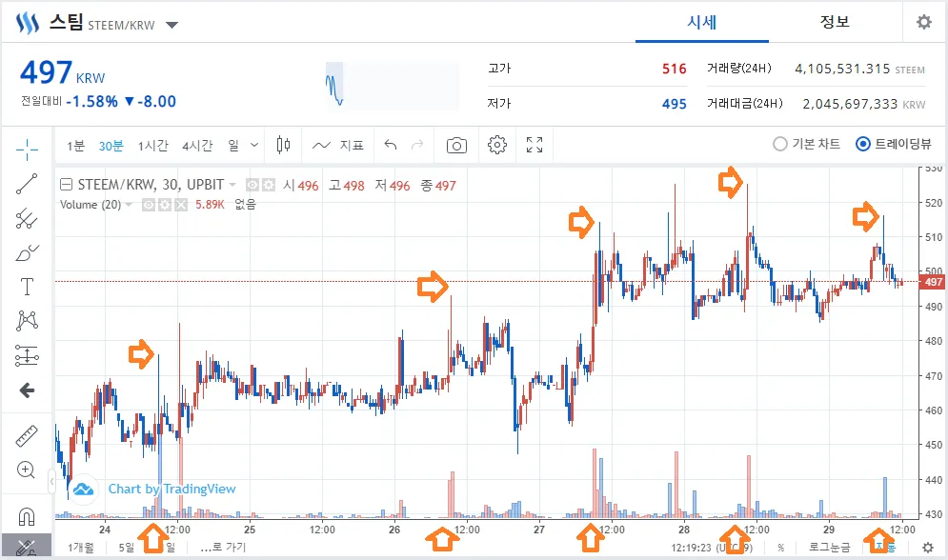Screen dimensions: 948x560
Task: Open the STEEM/KRW market selector dropdown
Action: (x=172, y=25)
